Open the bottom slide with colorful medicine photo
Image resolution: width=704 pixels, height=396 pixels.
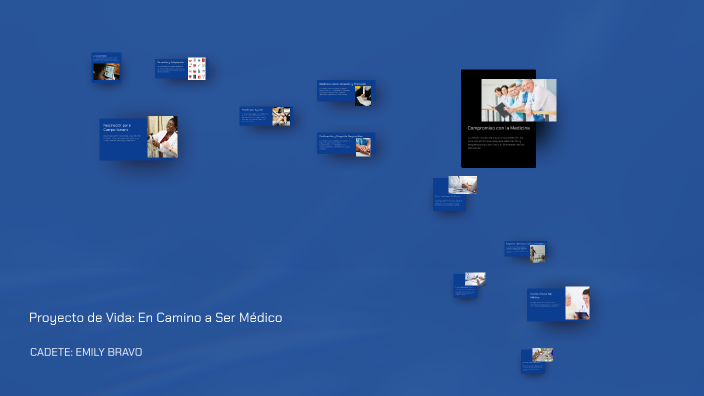537,361
